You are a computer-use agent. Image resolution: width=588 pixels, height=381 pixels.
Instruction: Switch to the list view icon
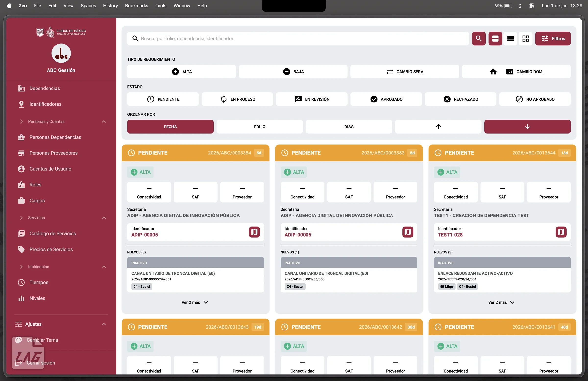coord(510,38)
